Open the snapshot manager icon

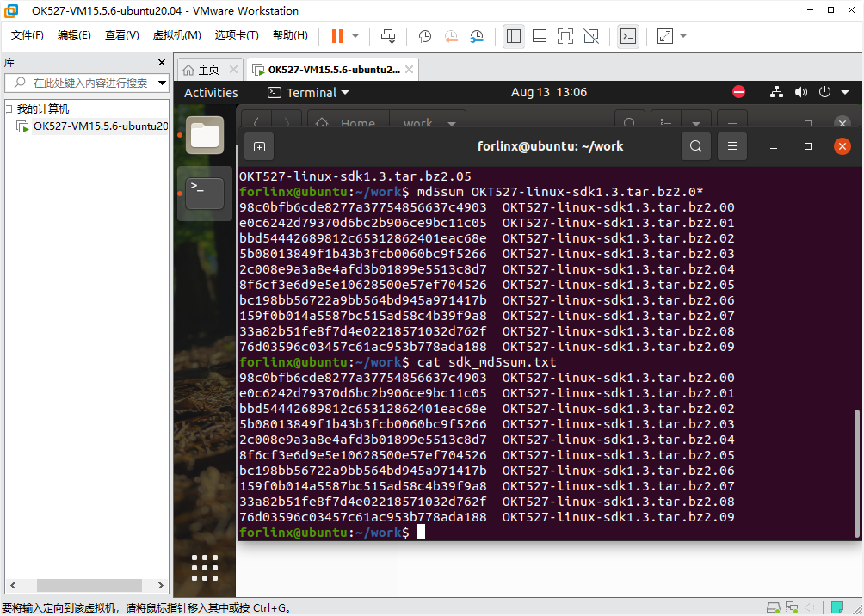[x=478, y=36]
